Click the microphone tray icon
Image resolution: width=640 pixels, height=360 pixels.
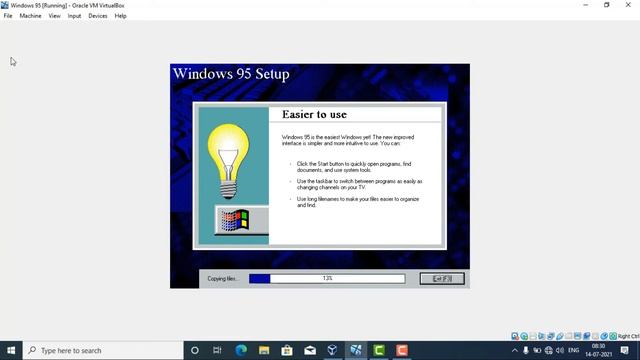click(526, 350)
